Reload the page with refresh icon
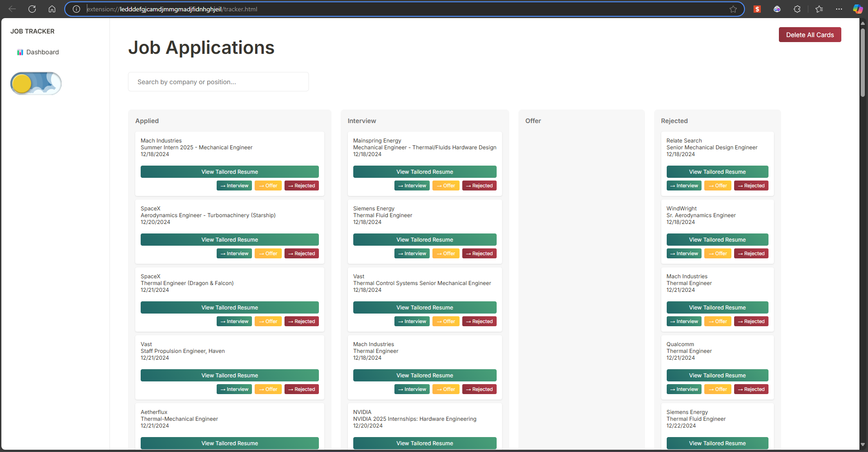 click(x=32, y=9)
